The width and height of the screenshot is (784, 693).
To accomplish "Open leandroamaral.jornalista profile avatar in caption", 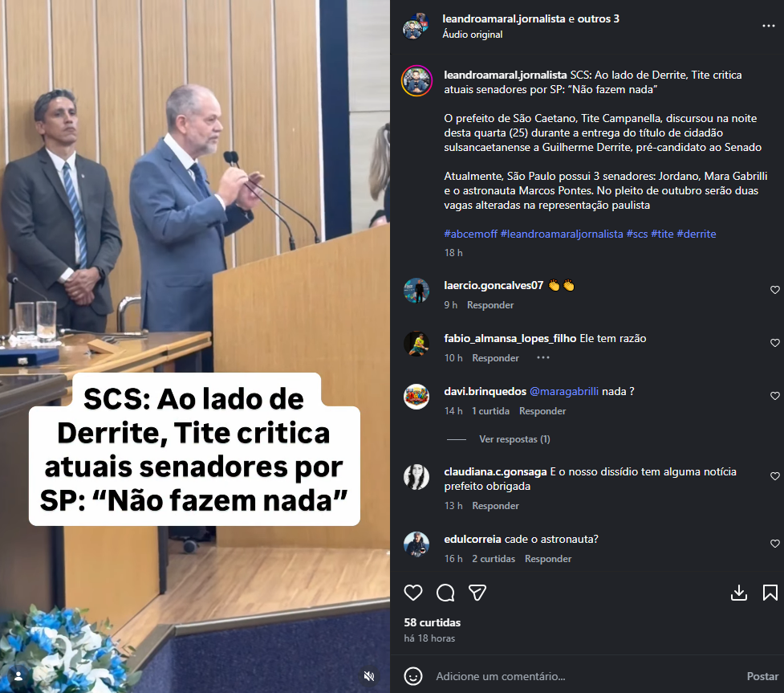I will click(416, 81).
